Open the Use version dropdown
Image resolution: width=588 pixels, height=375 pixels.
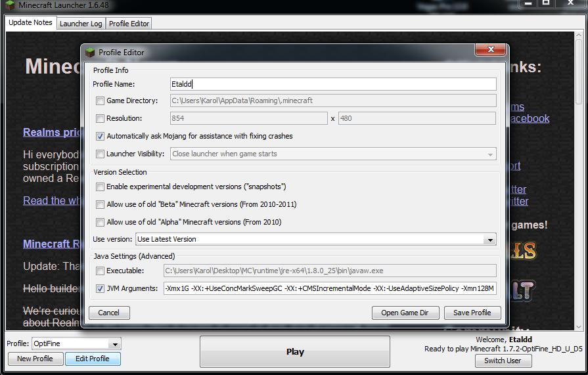point(316,239)
